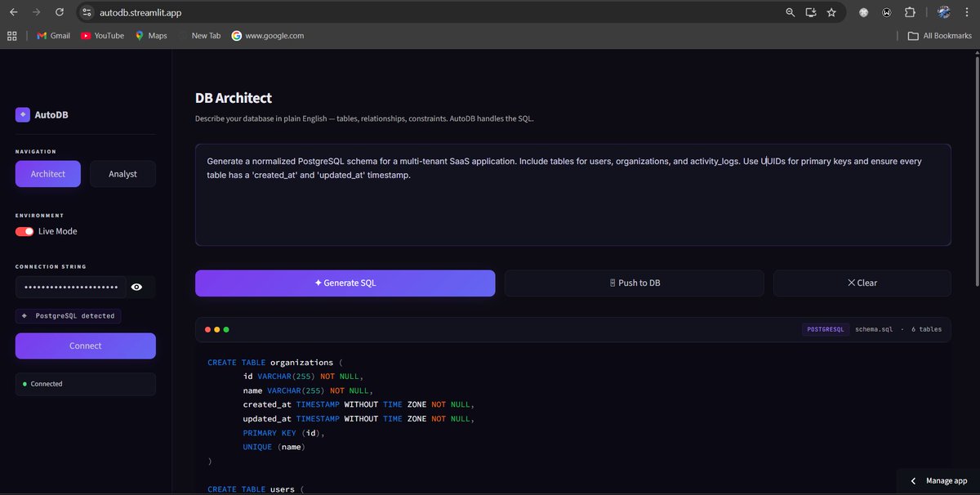Open the New Tab bookmark
The width and height of the screenshot is (980, 495).
coord(199,36)
